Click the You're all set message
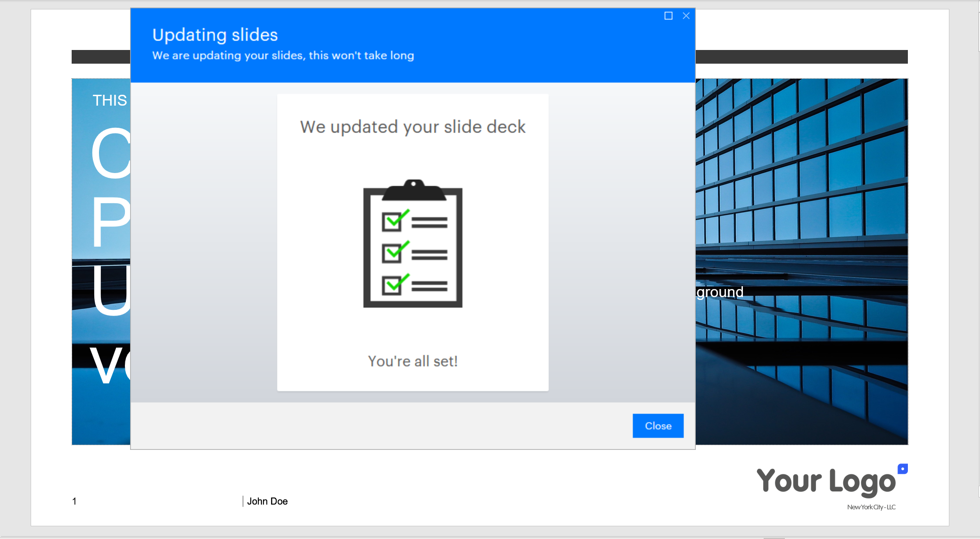 [x=412, y=361]
